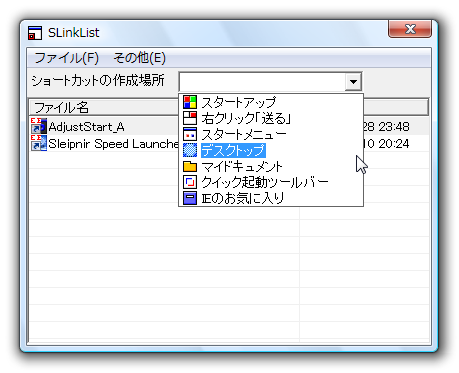Open the shortcut location dropdown arrow
This screenshot has width=459, height=373.
(353, 81)
